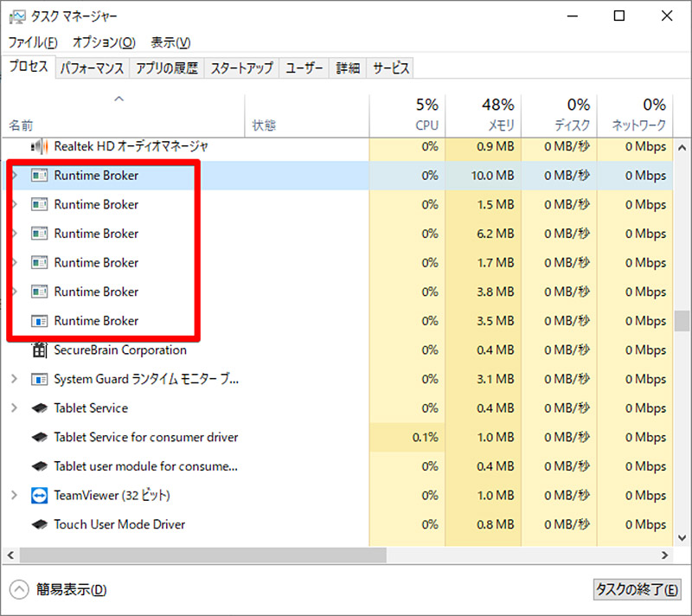692x616 pixels.
Task: Click the タスクの終了(E) button
Action: [637, 589]
